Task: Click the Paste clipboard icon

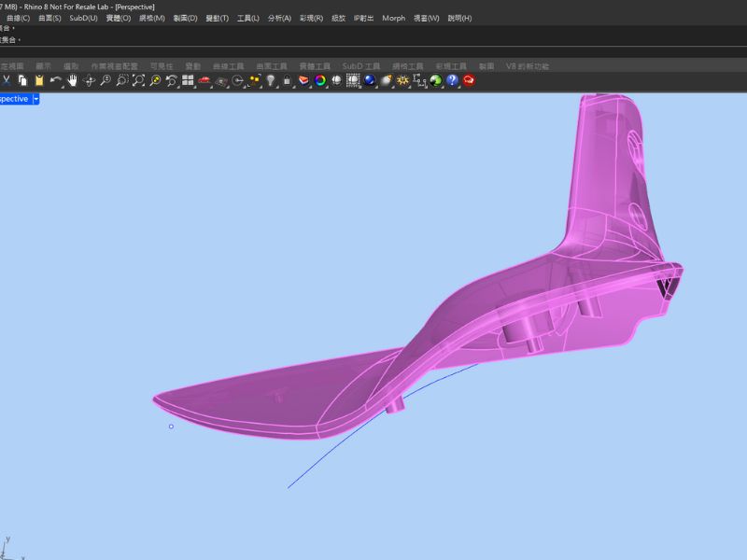Action: tap(39, 81)
